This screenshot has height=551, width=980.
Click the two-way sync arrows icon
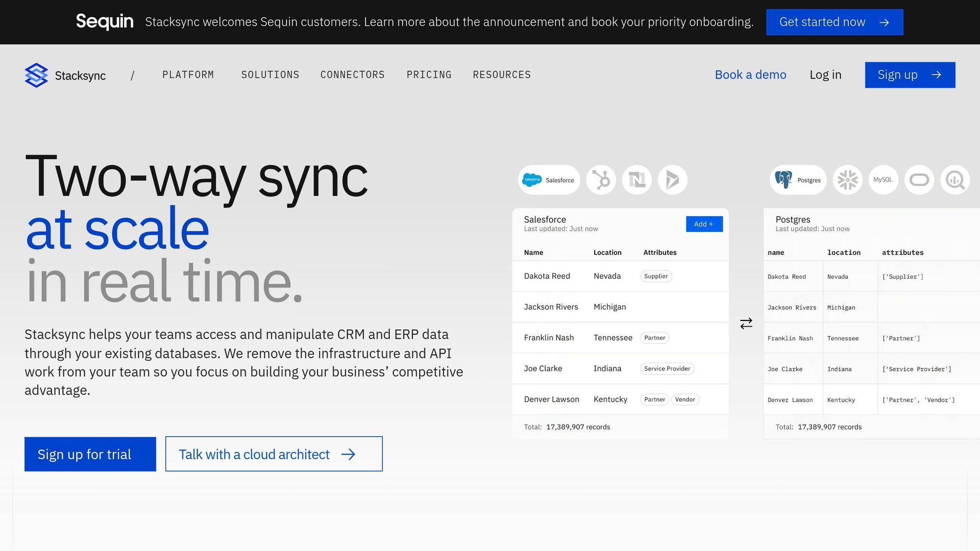(746, 324)
